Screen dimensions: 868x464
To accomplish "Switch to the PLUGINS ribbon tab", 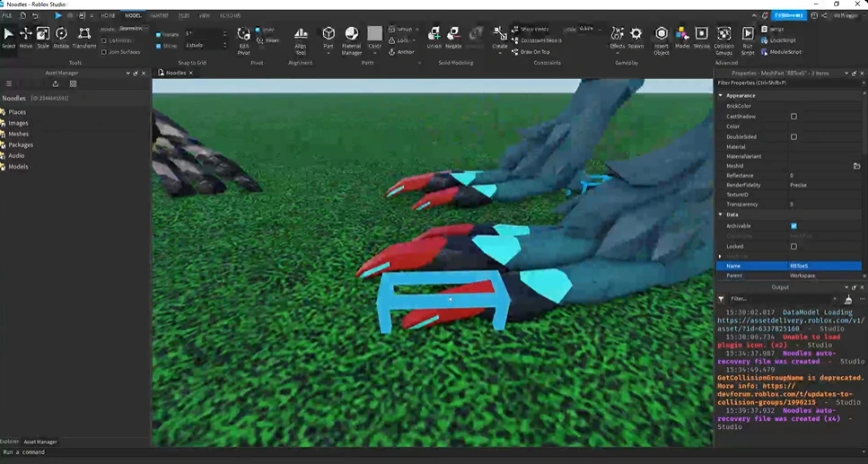I will click(231, 15).
